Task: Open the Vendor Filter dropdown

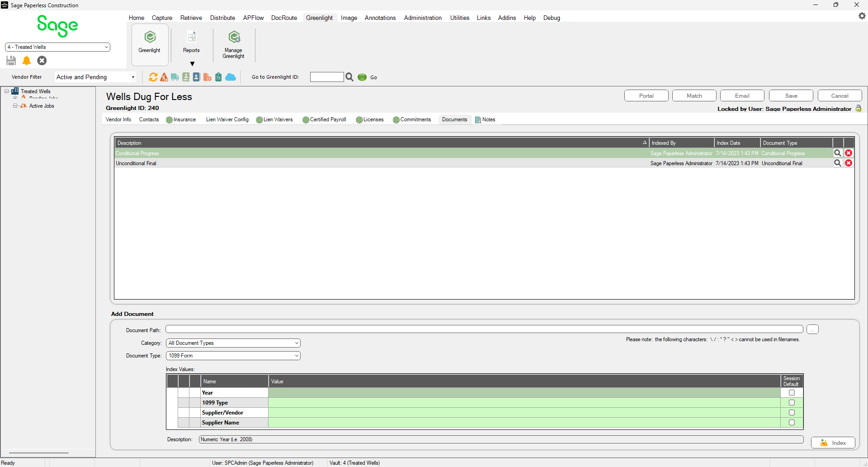Action: [x=95, y=77]
